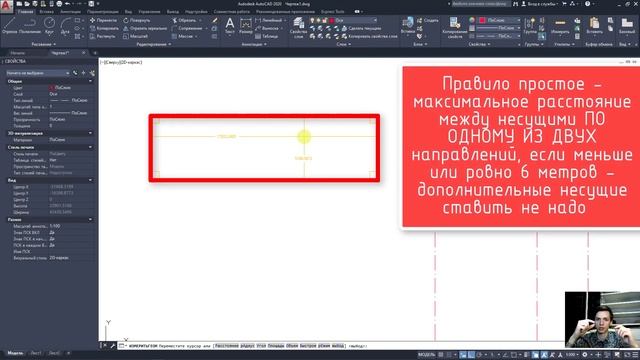This screenshot has height=360, width=640.
Task: Expand the Свойства ribbon panel dropdown
Action: (x=480, y=44)
